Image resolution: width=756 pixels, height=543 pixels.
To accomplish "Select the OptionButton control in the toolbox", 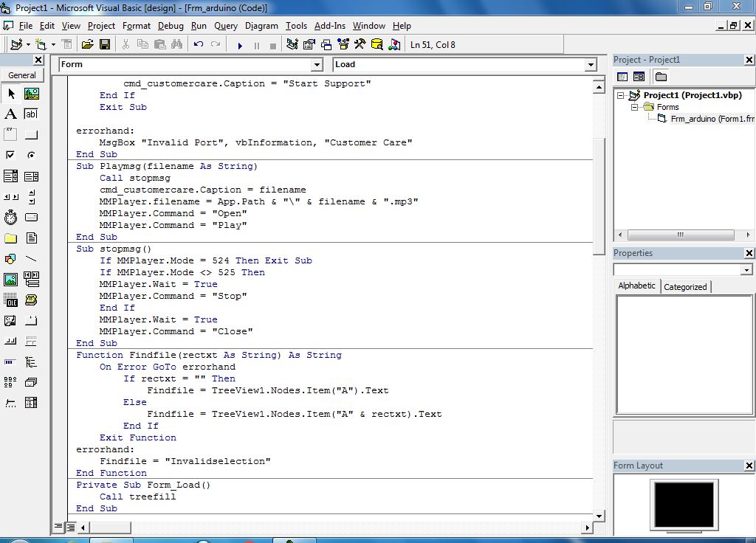I will click(x=30, y=155).
